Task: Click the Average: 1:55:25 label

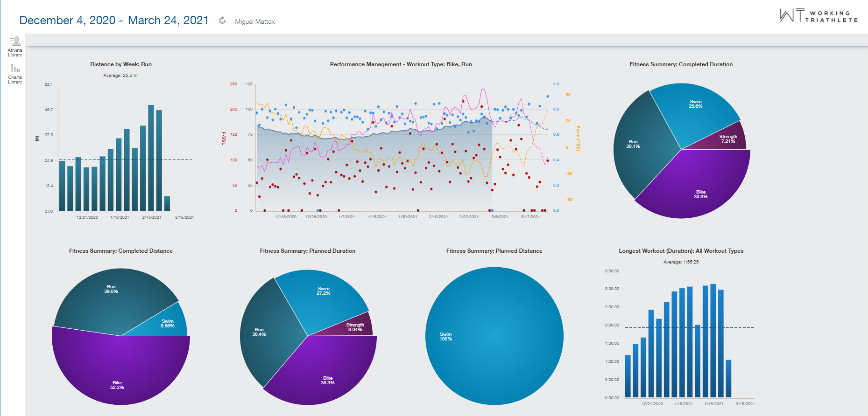Action: [x=681, y=262]
